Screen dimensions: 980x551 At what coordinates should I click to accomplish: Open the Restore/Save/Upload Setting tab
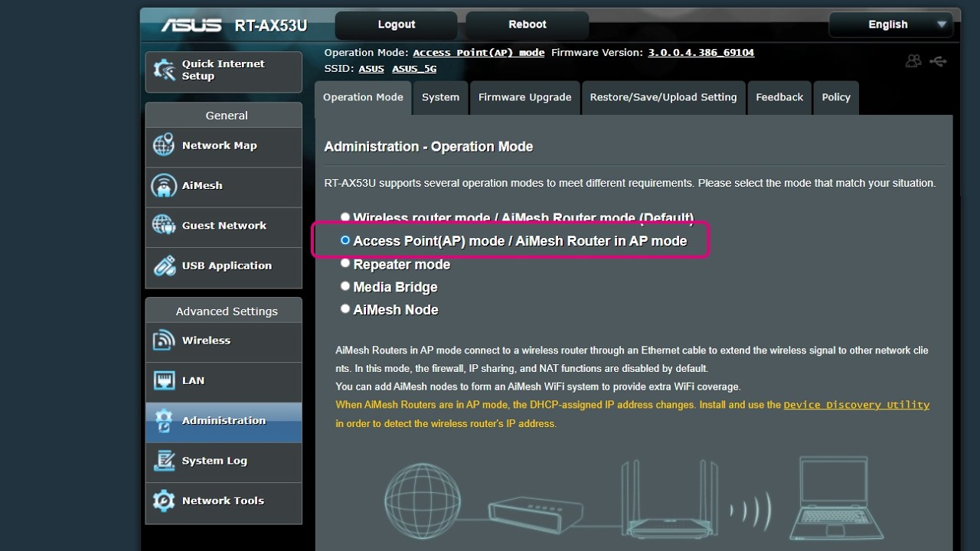pos(663,98)
